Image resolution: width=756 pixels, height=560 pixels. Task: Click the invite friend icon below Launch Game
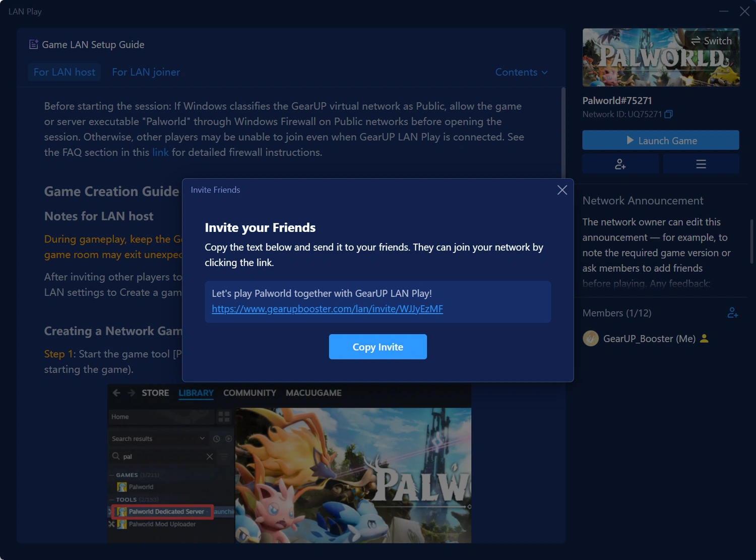(620, 164)
